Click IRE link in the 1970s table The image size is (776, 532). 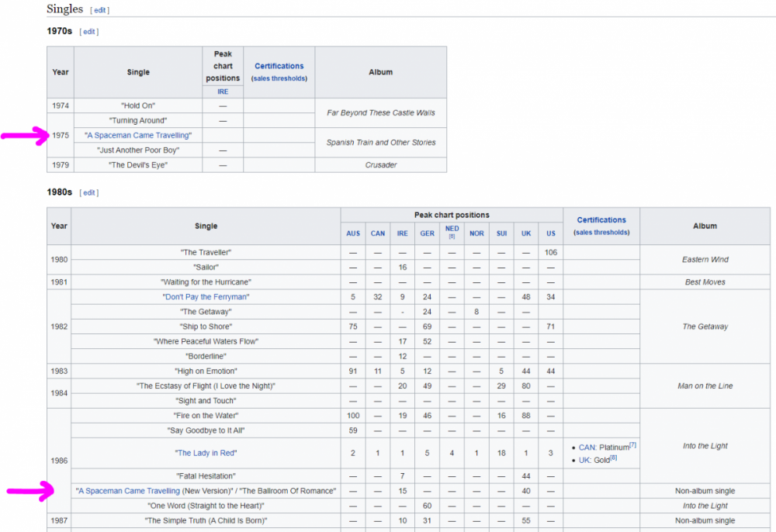[x=223, y=92]
